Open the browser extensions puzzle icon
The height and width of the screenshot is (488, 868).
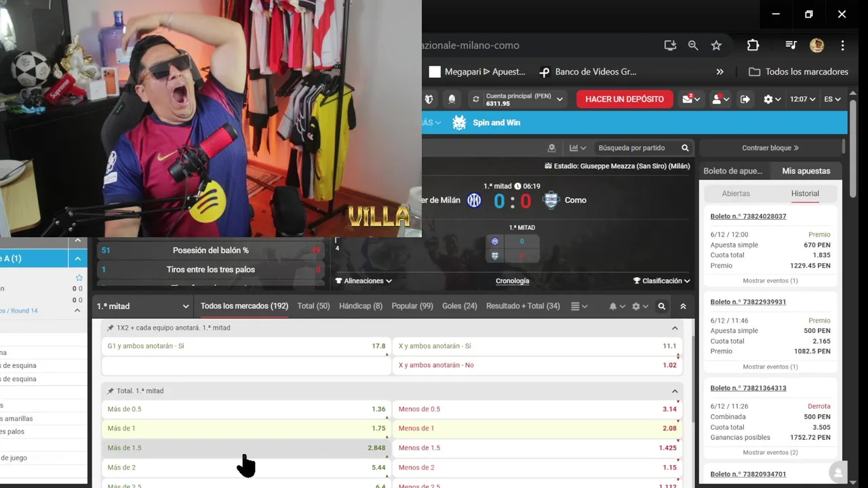[x=753, y=45]
